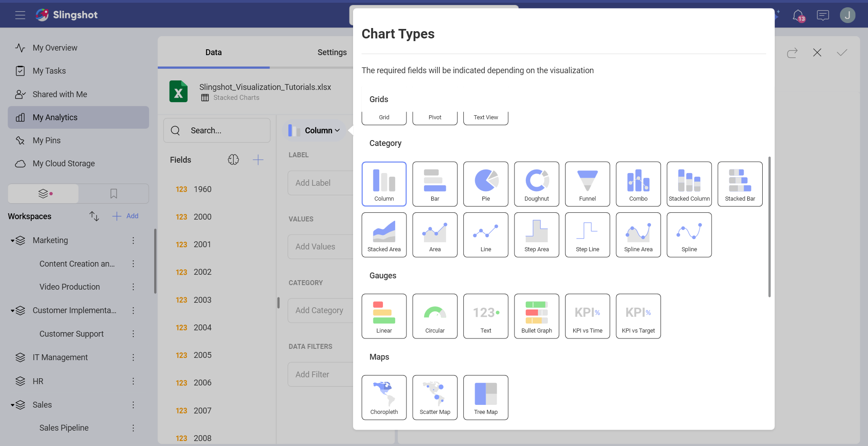
Task: Pick the Stacked Column chart
Action: coord(689,184)
